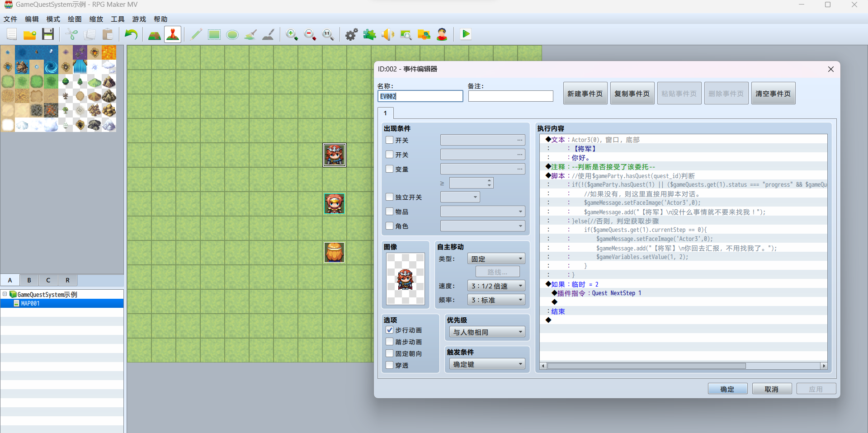Save project with floppy disk icon

[48, 34]
